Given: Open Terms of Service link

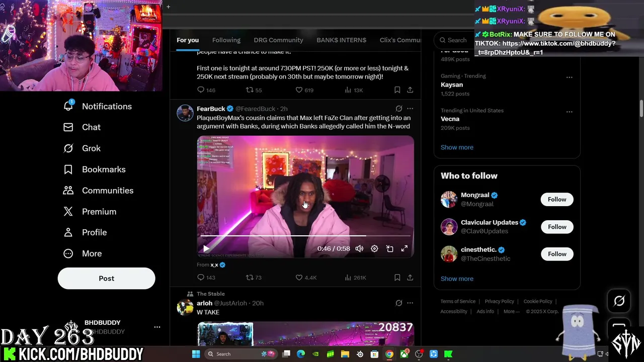Looking at the screenshot, I should [458, 301].
